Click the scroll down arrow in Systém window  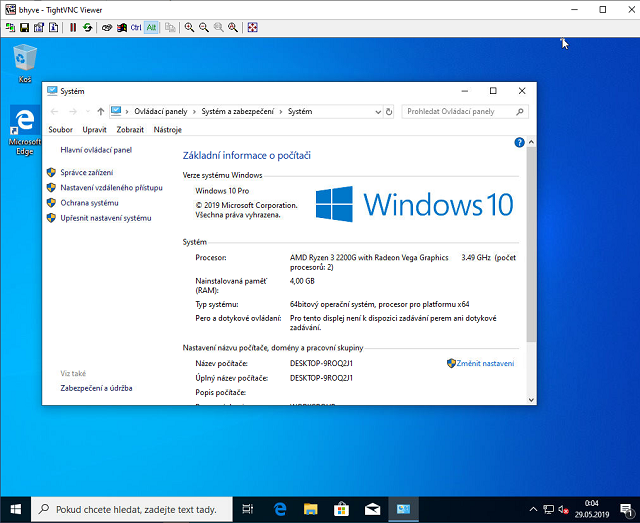(531, 400)
